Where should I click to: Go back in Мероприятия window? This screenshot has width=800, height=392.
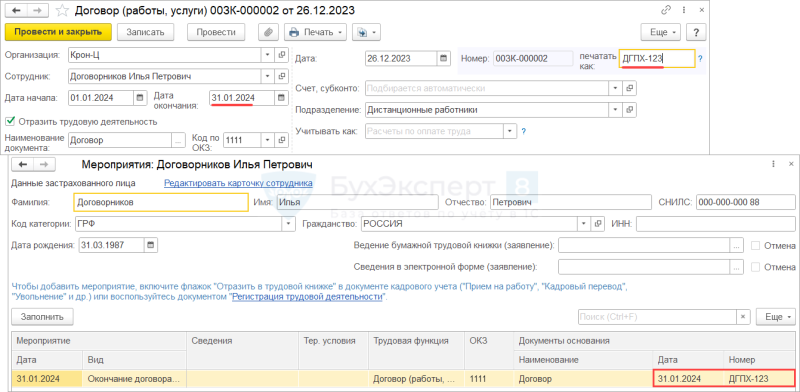[x=22, y=164]
